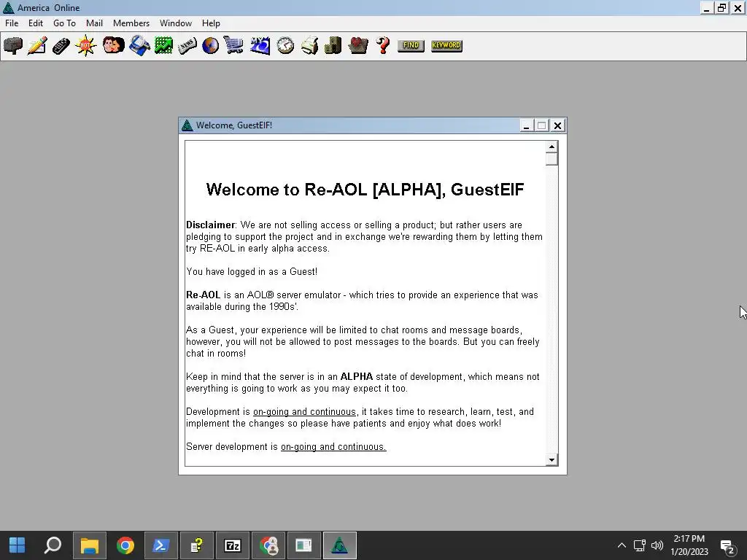Image resolution: width=747 pixels, height=560 pixels.
Task: Click 'on-going and continuous' link after Development
Action: click(304, 412)
